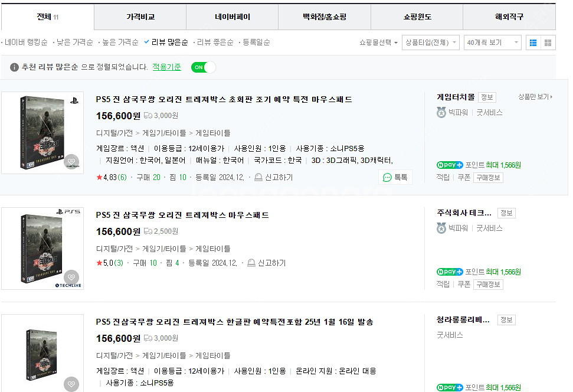Open 해외직구 tab

click(x=509, y=17)
